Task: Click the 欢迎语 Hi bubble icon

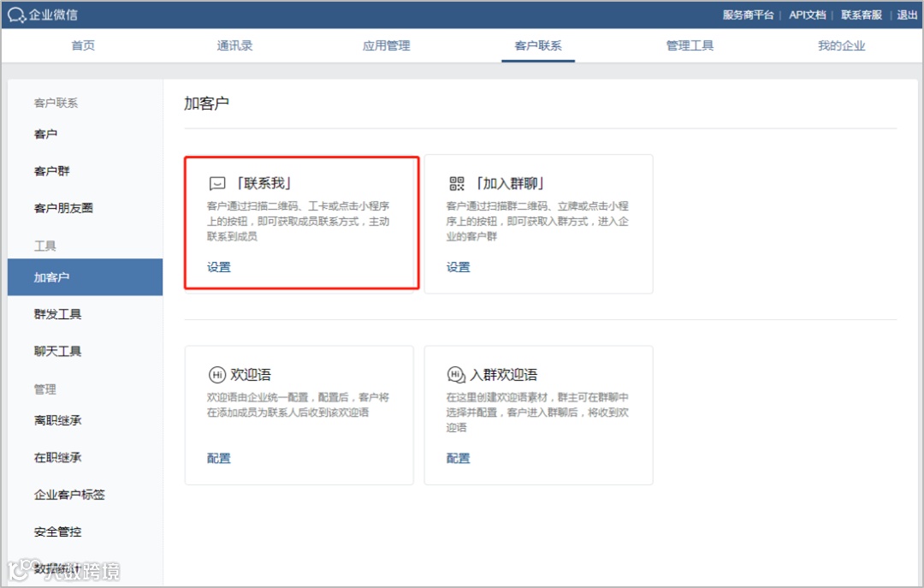Action: [216, 375]
